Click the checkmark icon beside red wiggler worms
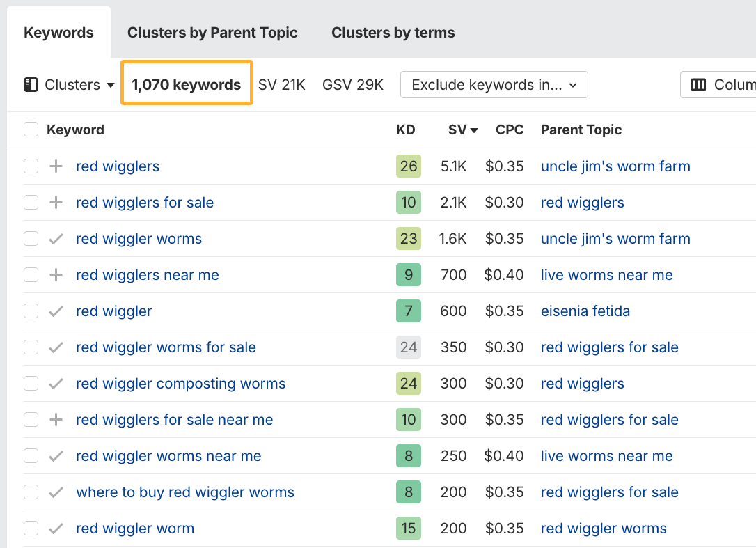This screenshot has width=756, height=548. coord(56,238)
